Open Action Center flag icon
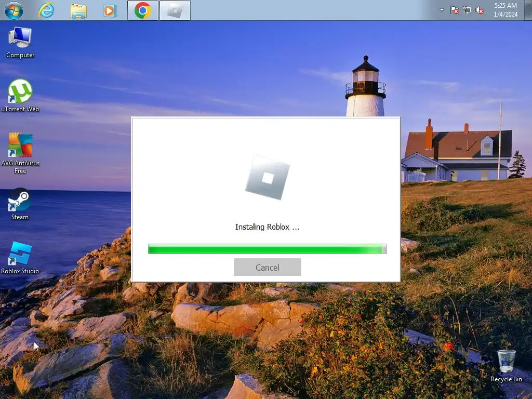This screenshot has height=399, width=532. pos(454,10)
